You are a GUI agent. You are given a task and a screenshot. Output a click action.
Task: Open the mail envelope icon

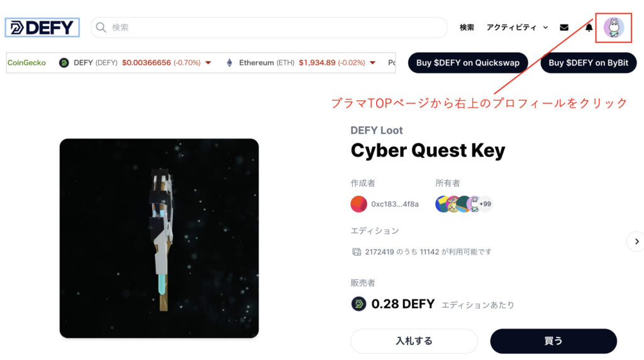coord(564,28)
